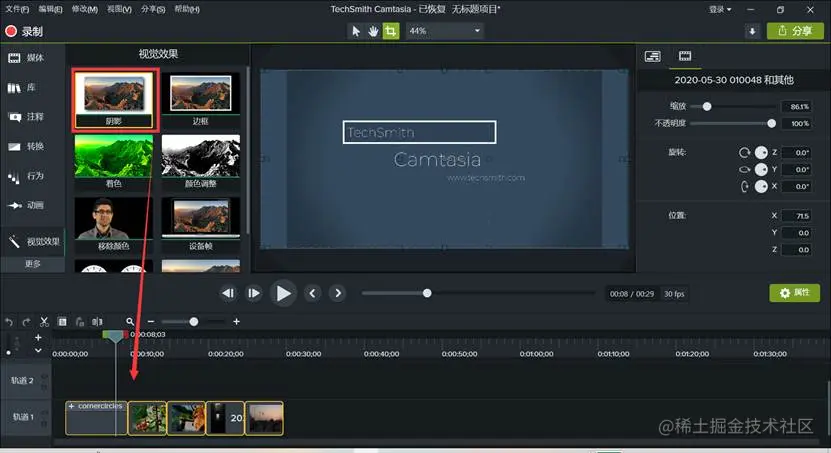Click the timeline magnifier zoom icon
Viewport: 831px width, 453px height.
point(130,322)
